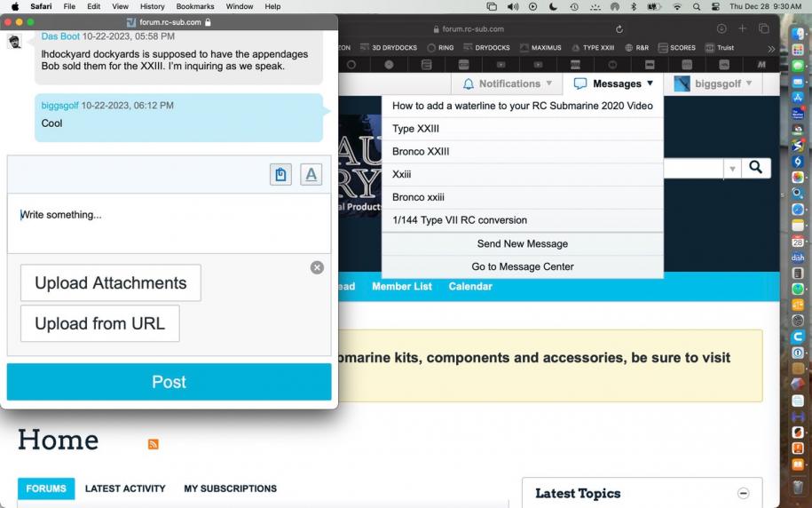812x508 pixels.
Task: Open the search options dropdown arrow
Action: point(732,168)
